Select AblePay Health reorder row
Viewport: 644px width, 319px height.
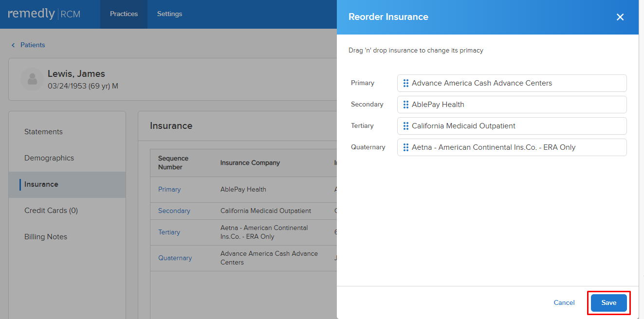512,105
